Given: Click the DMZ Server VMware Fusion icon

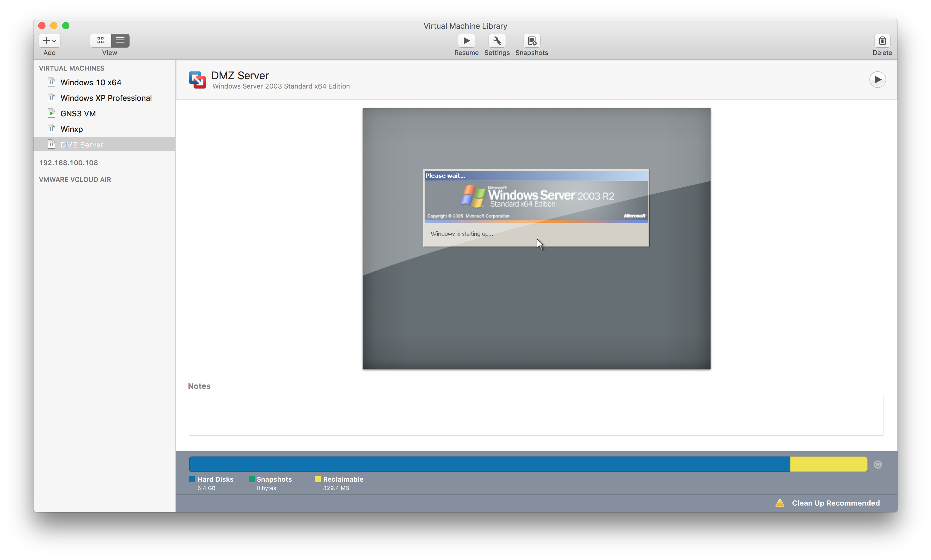Looking at the screenshot, I should point(197,80).
